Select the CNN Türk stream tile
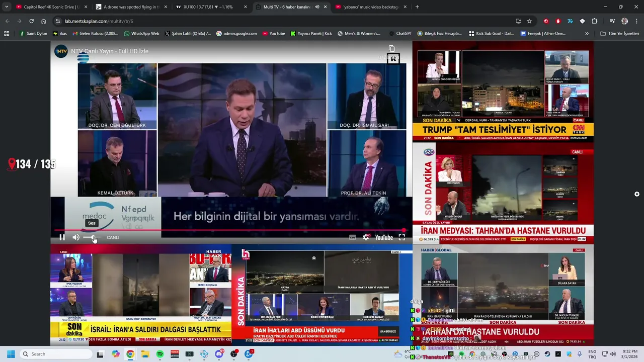 tap(503, 92)
